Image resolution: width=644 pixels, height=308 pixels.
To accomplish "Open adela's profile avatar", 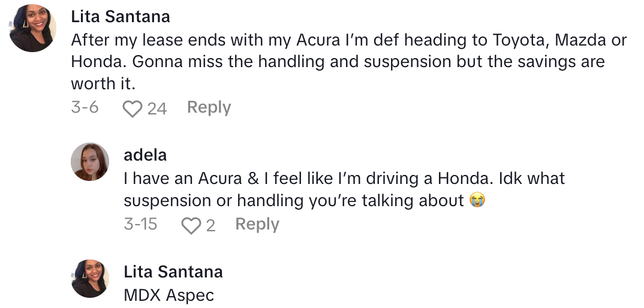I will (90, 162).
